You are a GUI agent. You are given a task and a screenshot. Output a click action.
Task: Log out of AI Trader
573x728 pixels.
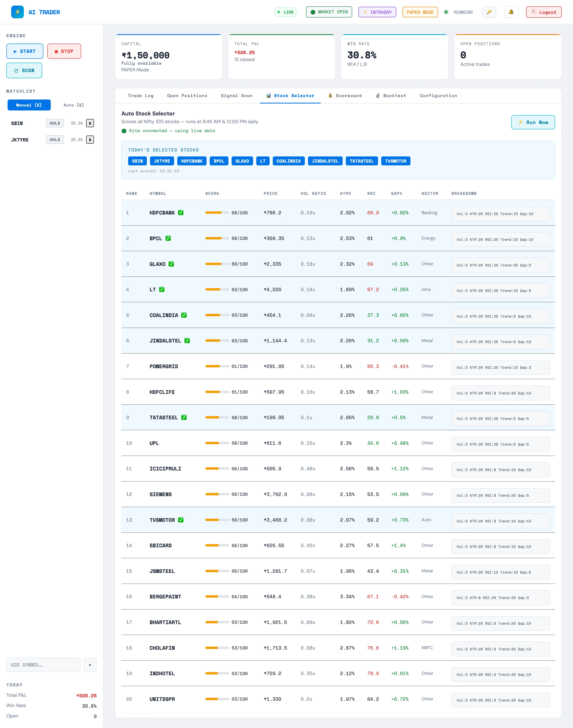[544, 12]
